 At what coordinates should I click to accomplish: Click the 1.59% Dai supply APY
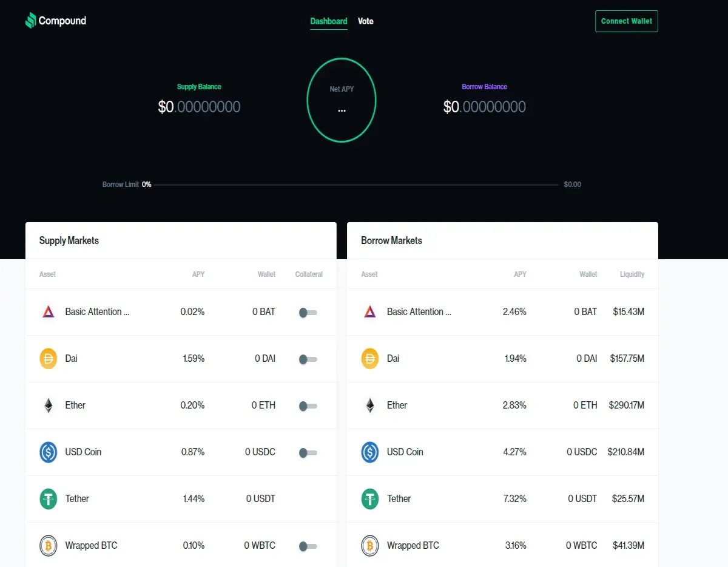[194, 358]
